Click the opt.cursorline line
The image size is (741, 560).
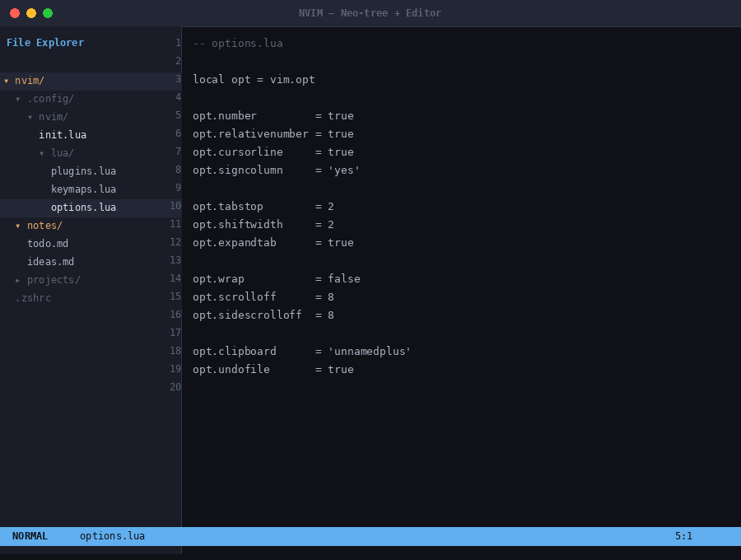tap(273, 152)
